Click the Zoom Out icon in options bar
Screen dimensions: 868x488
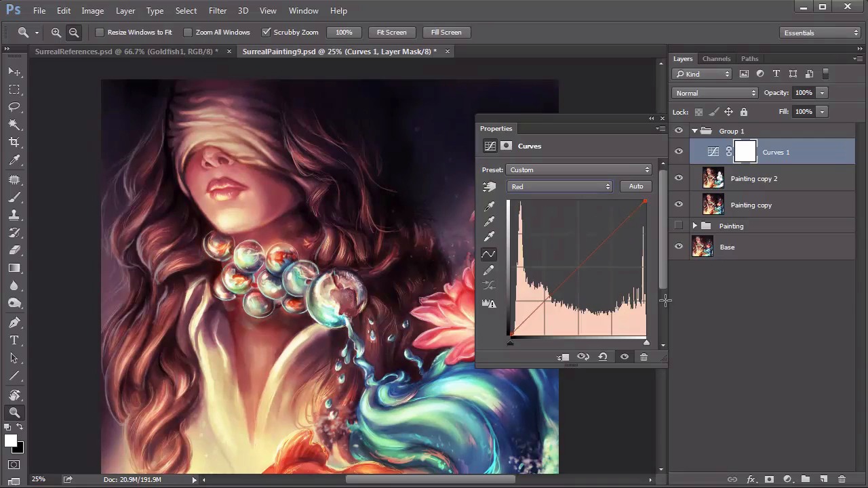click(x=74, y=32)
